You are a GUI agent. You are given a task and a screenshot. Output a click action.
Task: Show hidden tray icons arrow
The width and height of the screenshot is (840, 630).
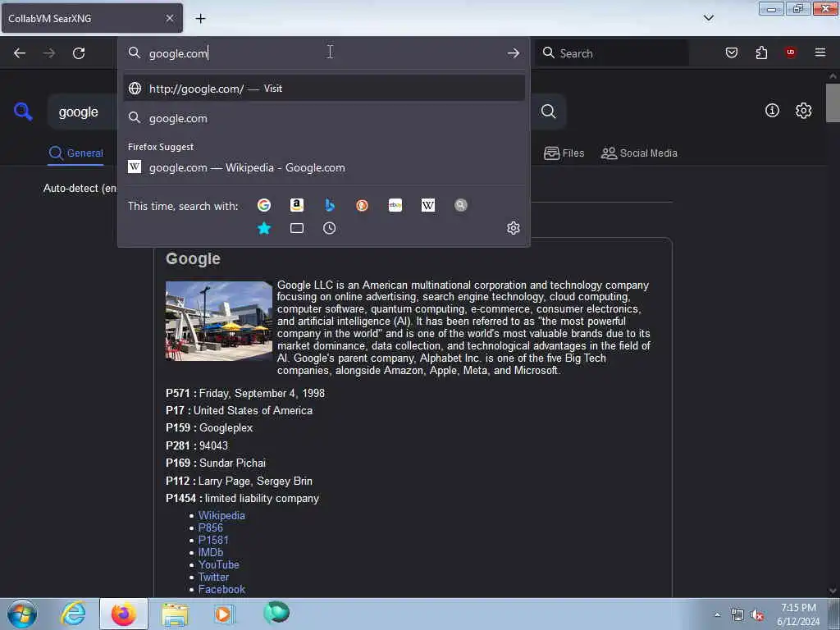click(717, 615)
